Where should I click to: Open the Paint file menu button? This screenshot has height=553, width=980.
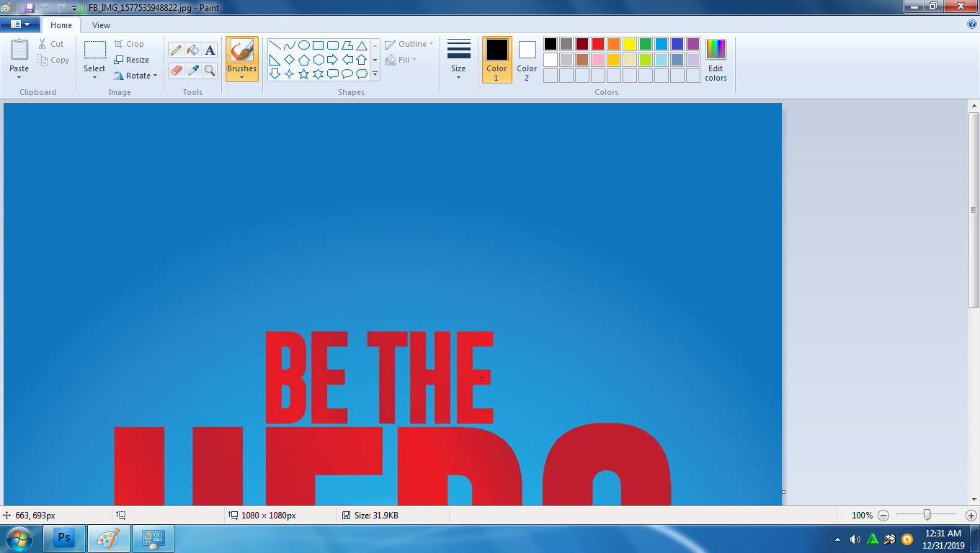[x=19, y=24]
